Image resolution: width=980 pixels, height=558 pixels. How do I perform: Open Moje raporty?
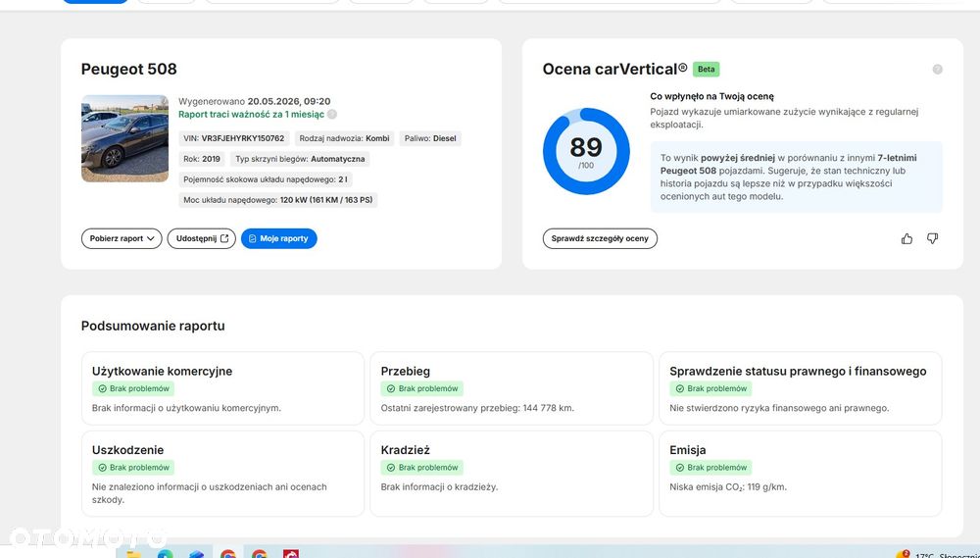tap(278, 238)
